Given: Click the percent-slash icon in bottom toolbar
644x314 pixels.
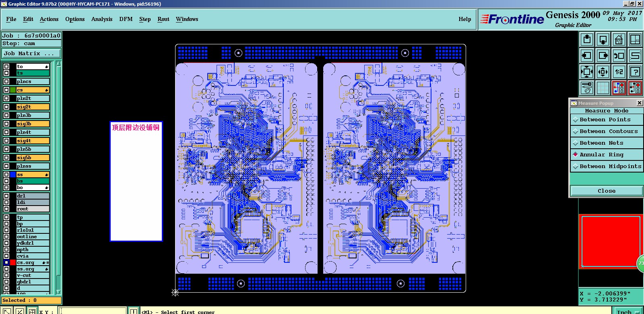Looking at the screenshot, I should [19, 311].
